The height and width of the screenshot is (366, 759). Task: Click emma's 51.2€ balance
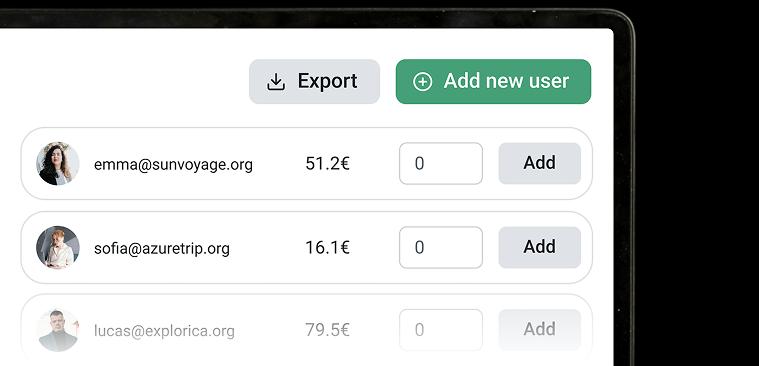click(327, 164)
